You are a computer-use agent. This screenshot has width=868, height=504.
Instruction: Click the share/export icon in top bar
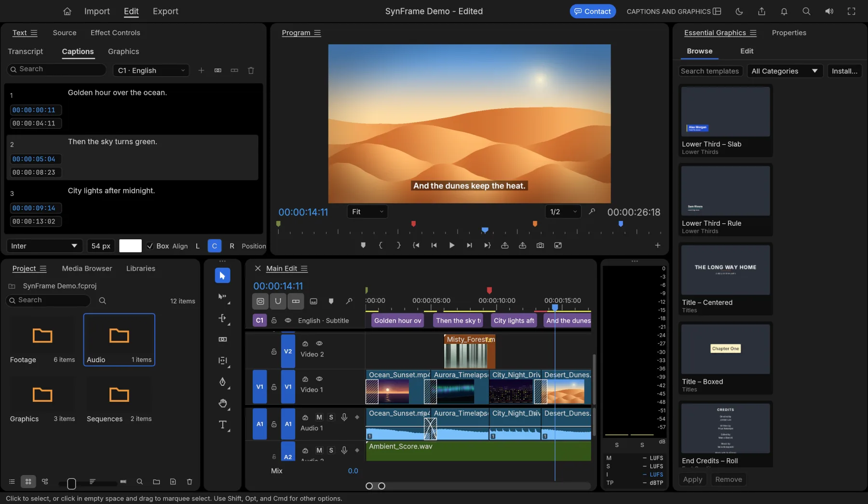tap(761, 11)
